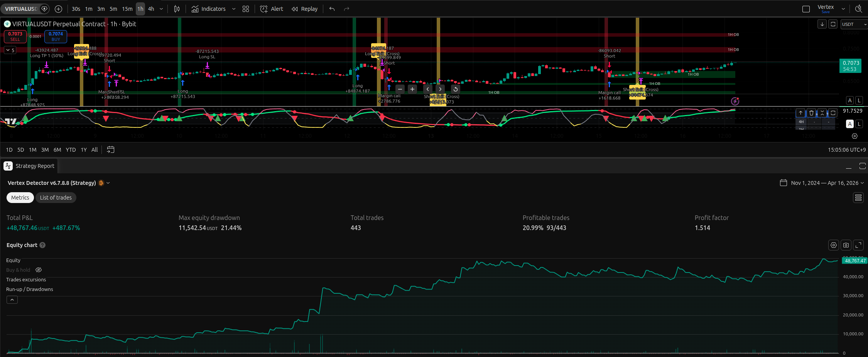Click the 0.7074 BUY button
The image size is (868, 357).
(x=56, y=36)
